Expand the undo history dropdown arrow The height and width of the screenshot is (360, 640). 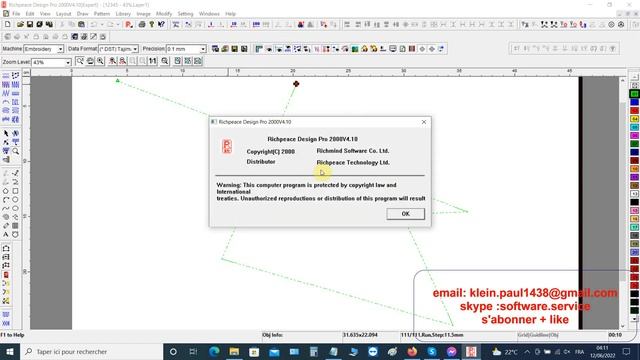102,24
